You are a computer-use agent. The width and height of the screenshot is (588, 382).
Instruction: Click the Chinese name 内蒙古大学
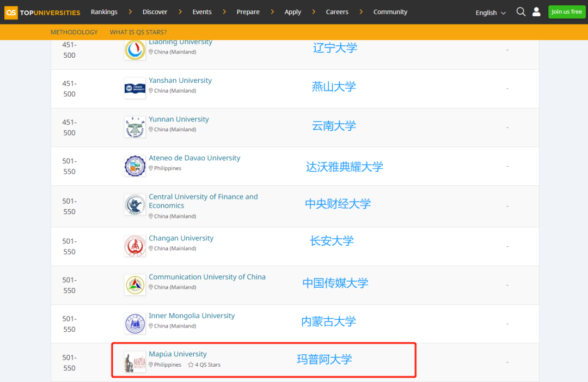[328, 322]
